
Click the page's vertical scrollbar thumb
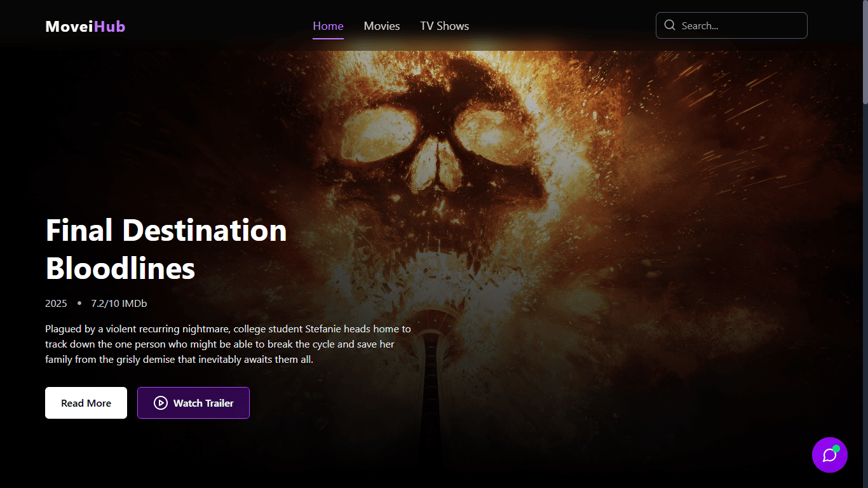point(864,52)
